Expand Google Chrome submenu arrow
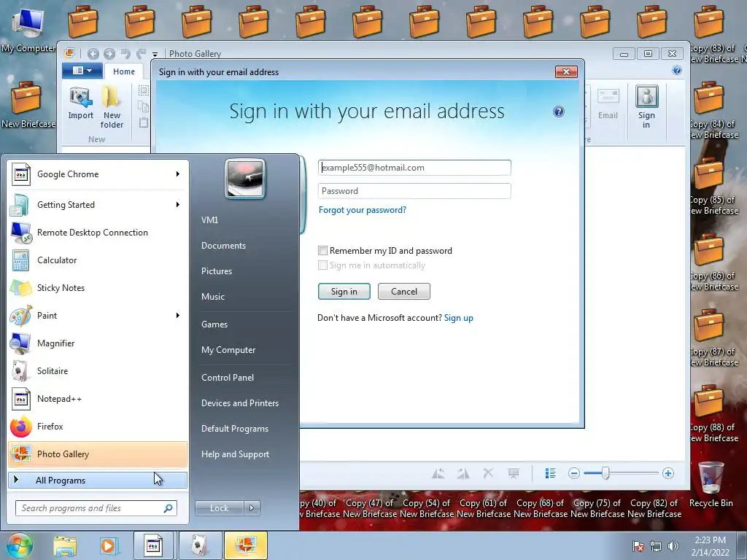 pyautogui.click(x=178, y=174)
